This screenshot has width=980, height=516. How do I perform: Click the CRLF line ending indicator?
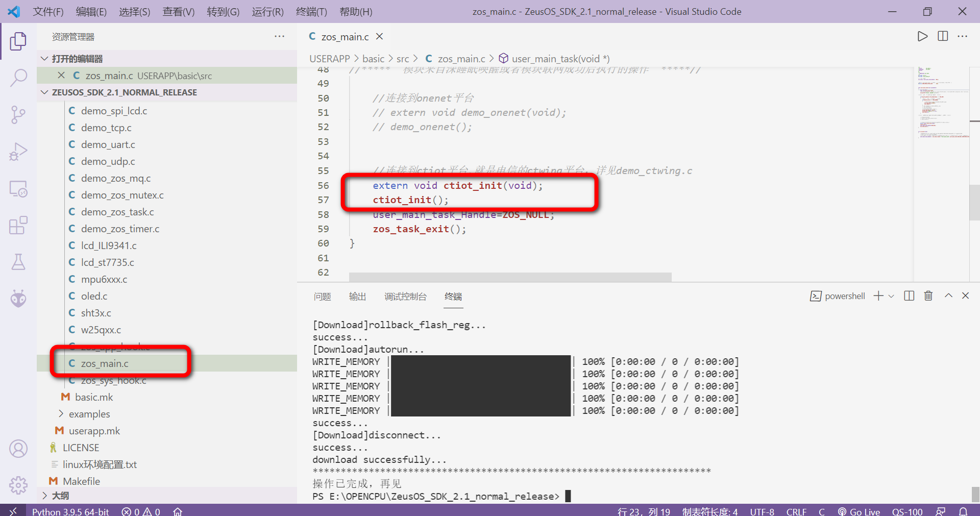coord(796,511)
